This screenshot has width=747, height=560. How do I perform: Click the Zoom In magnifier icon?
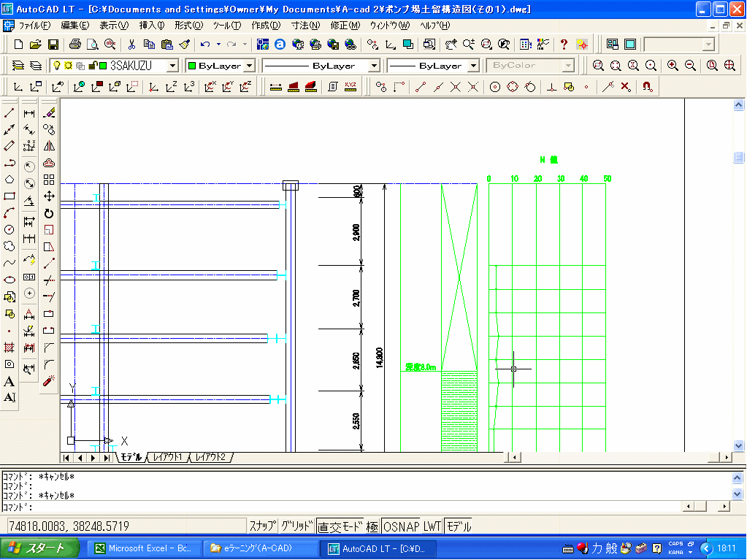pyautogui.click(x=673, y=65)
